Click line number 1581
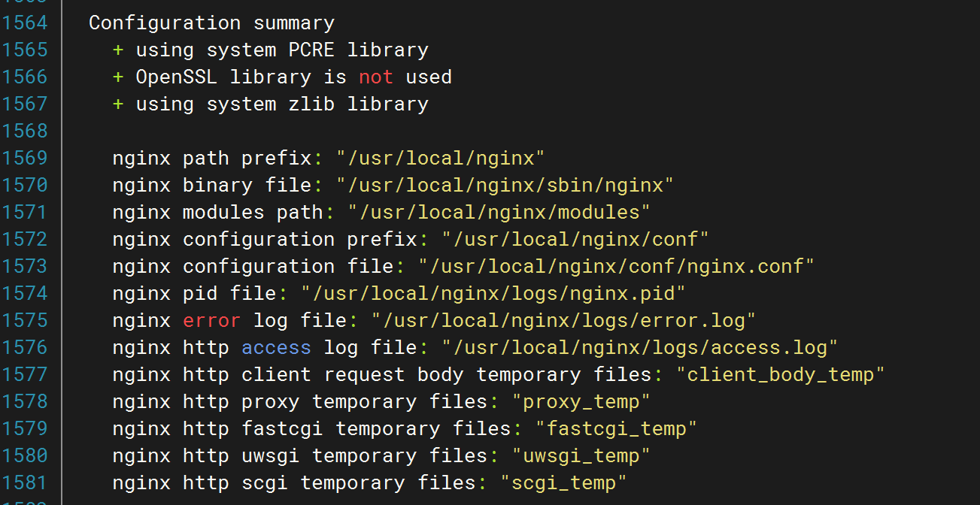Image resolution: width=980 pixels, height=505 pixels. coord(25,483)
